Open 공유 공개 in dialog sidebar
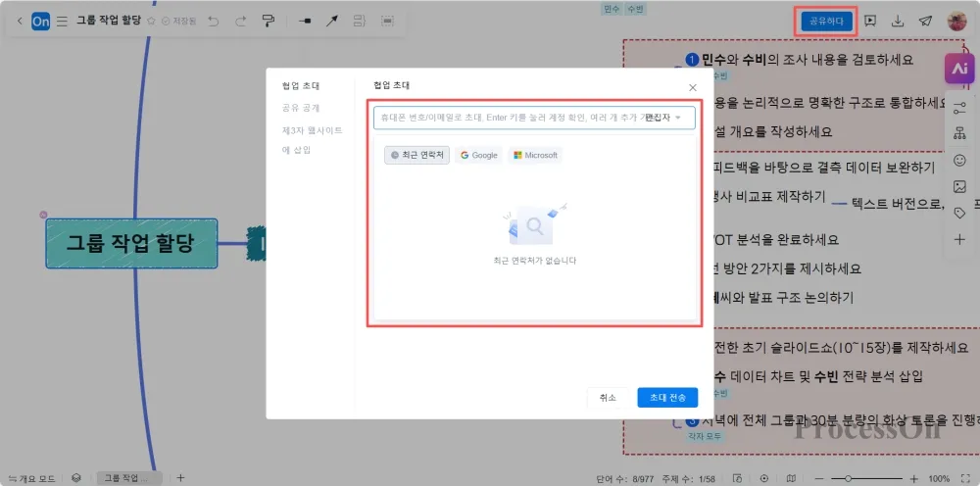Image resolution: width=980 pixels, height=486 pixels. pos(301,108)
